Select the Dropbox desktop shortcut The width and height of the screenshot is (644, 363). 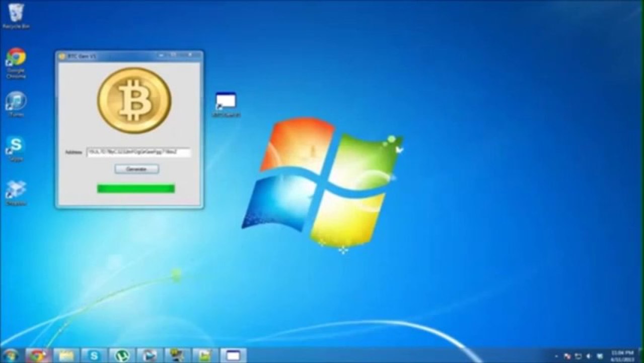coord(16,193)
